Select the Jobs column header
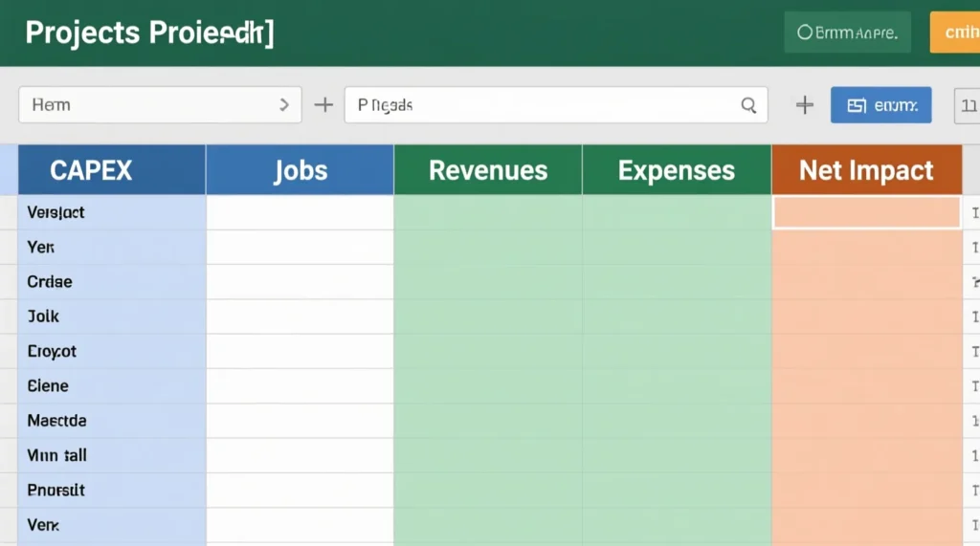Screen dimensions: 980x546 click(x=300, y=170)
